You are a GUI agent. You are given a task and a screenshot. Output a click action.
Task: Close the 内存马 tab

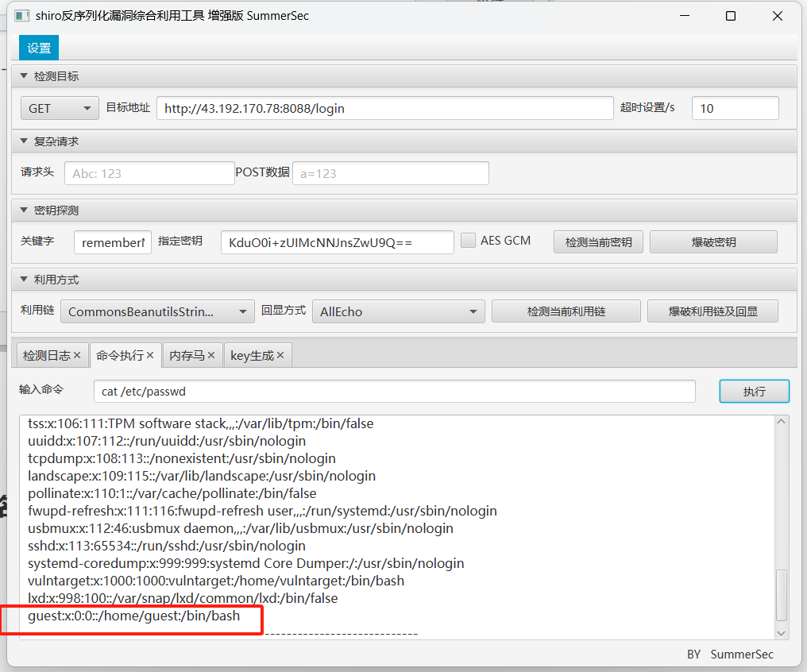point(211,355)
